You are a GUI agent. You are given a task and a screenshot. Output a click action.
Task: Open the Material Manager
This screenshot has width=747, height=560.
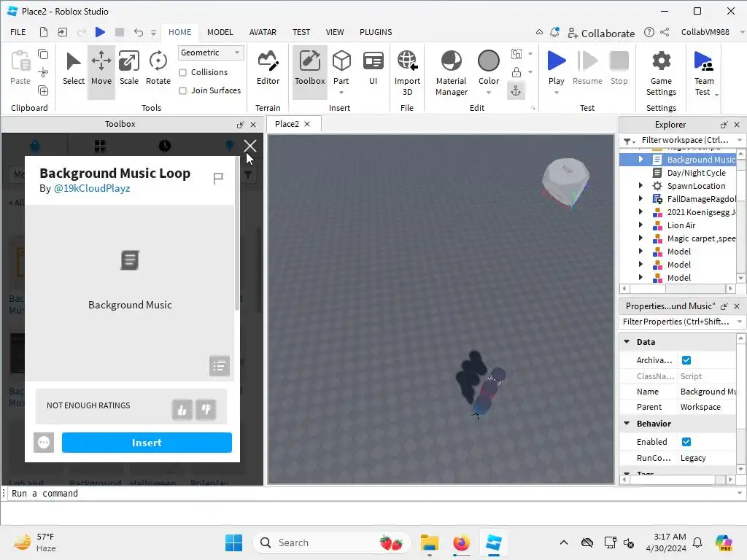point(451,73)
